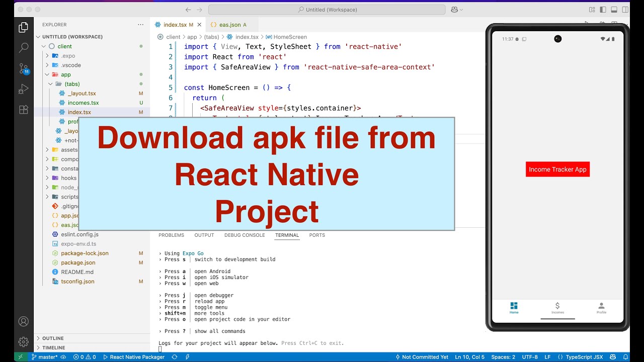This screenshot has width=644, height=362.
Task: Open the Run and Debug view
Action: [x=23, y=89]
